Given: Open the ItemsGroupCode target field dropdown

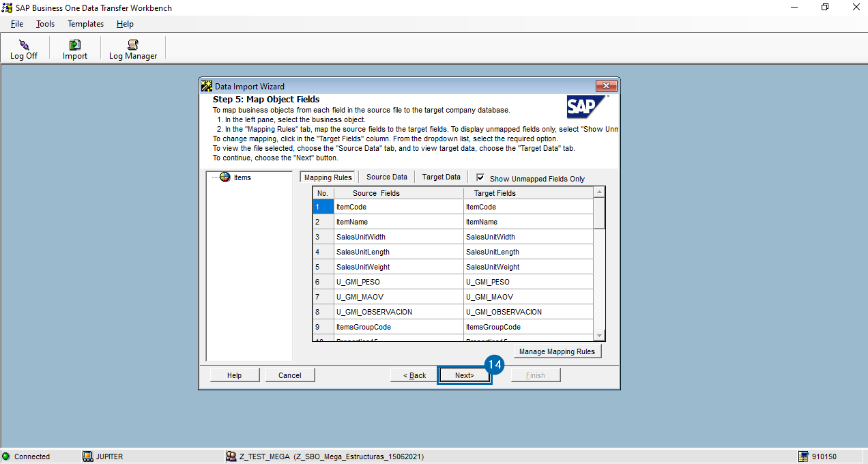Looking at the screenshot, I should point(529,327).
